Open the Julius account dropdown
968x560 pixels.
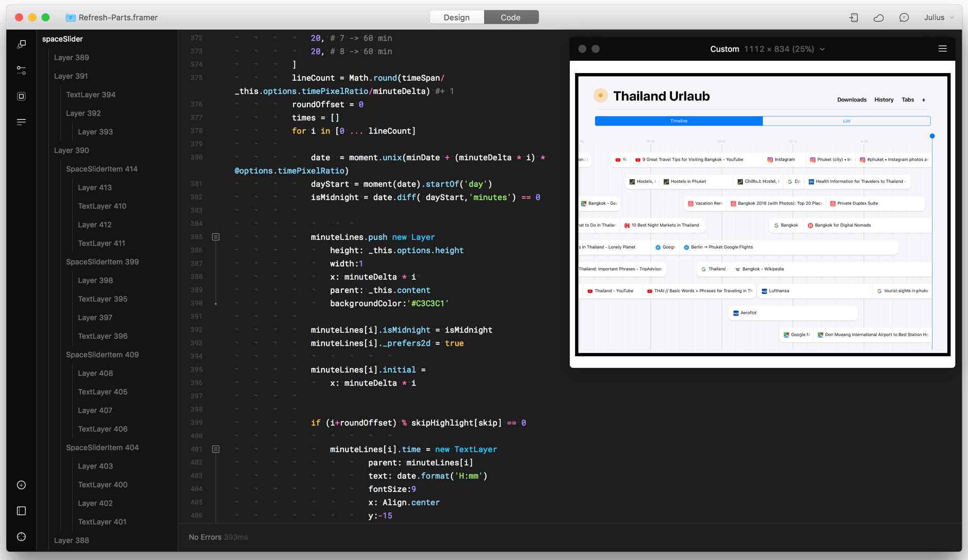pos(938,17)
